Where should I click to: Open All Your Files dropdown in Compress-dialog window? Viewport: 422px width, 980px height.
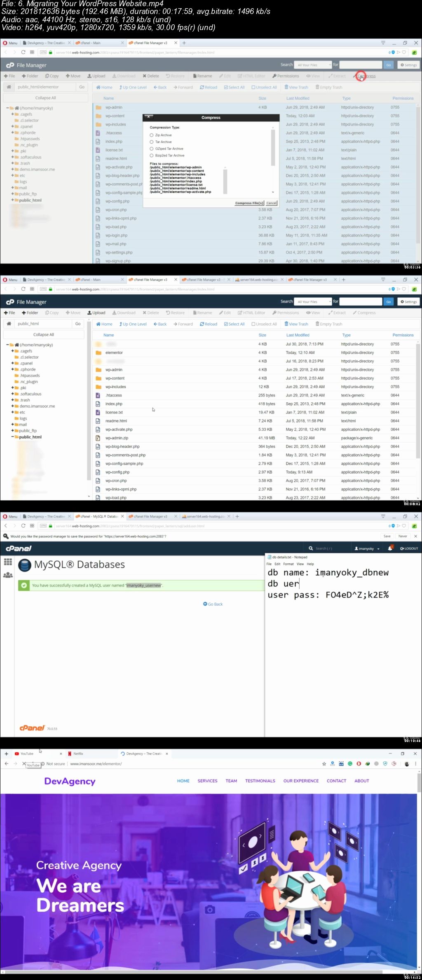313,65
